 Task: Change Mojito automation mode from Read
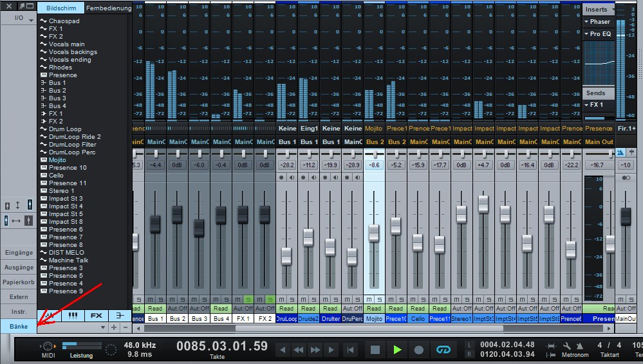373,309
